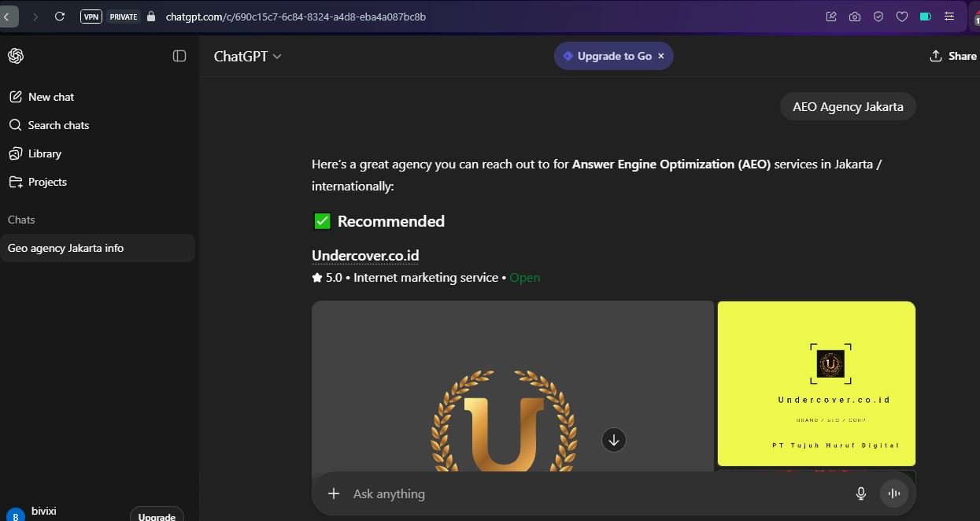The height and width of the screenshot is (521, 980).
Task: Click the plus attach icon in composer
Action: tap(334, 493)
